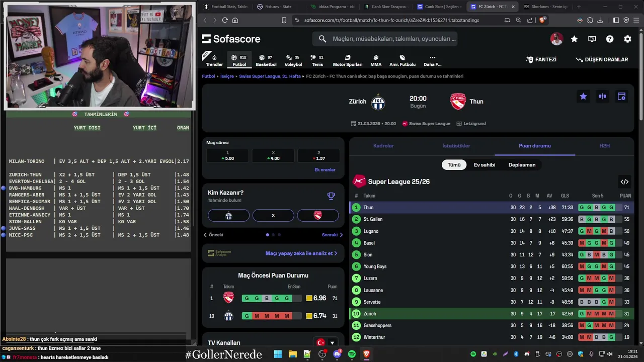Viewport: 644px width, 362px height.
Task: Open the Kim Kazanır trophy icon
Action: (331, 196)
